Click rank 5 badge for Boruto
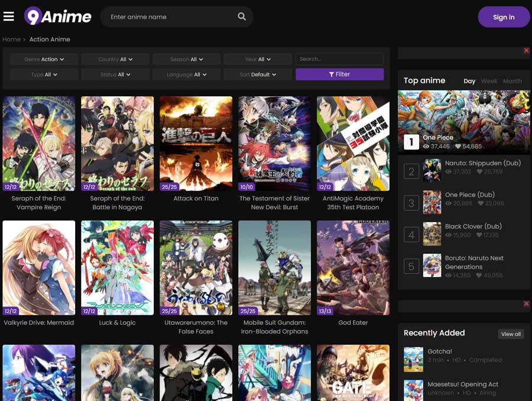Viewport: 532px width, 401px height. pos(411,266)
